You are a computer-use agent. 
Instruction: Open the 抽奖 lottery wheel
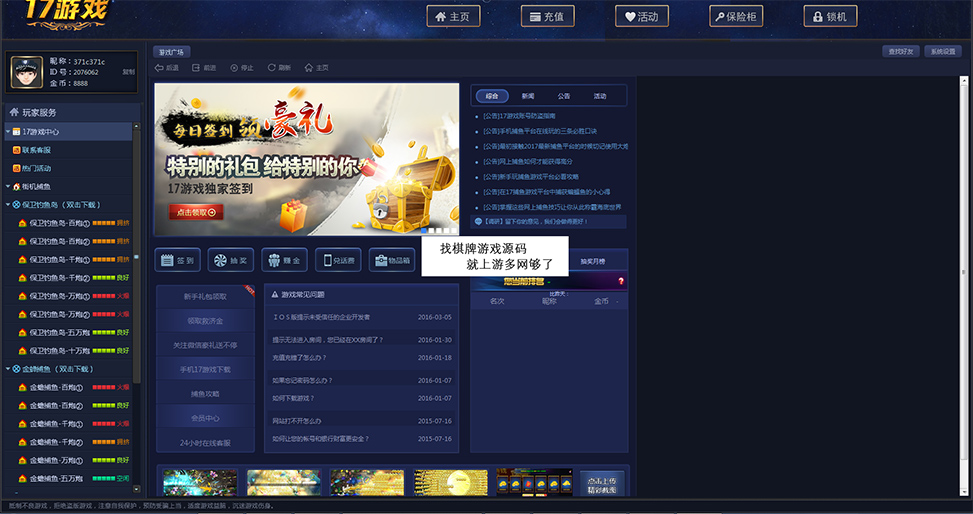pos(231,260)
